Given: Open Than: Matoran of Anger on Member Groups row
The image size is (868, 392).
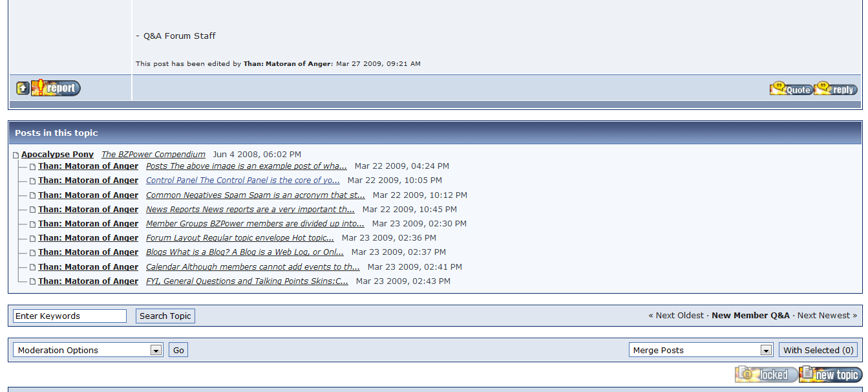Looking at the screenshot, I should click(x=88, y=223).
